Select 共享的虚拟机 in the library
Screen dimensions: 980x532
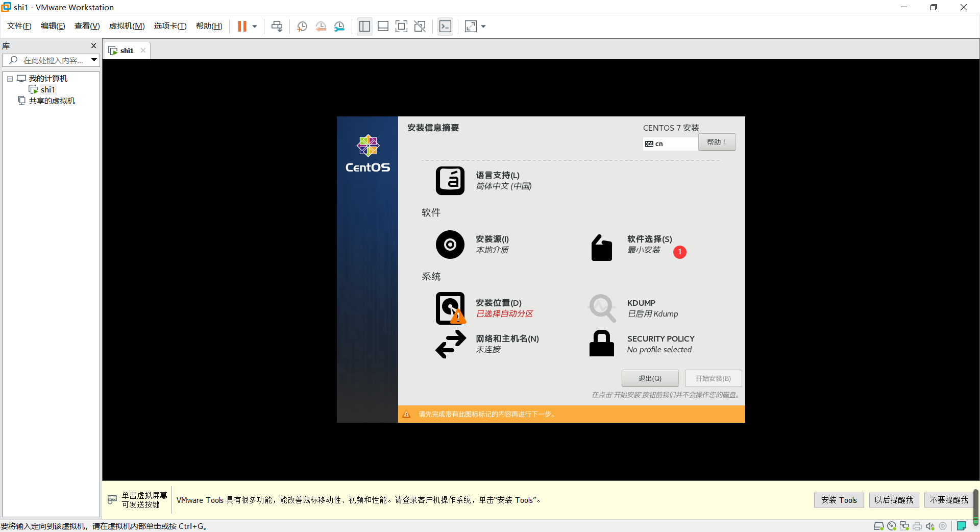(52, 101)
